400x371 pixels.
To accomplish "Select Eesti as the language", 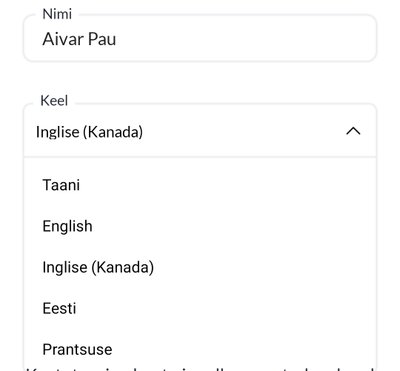I will click(x=200, y=308).
